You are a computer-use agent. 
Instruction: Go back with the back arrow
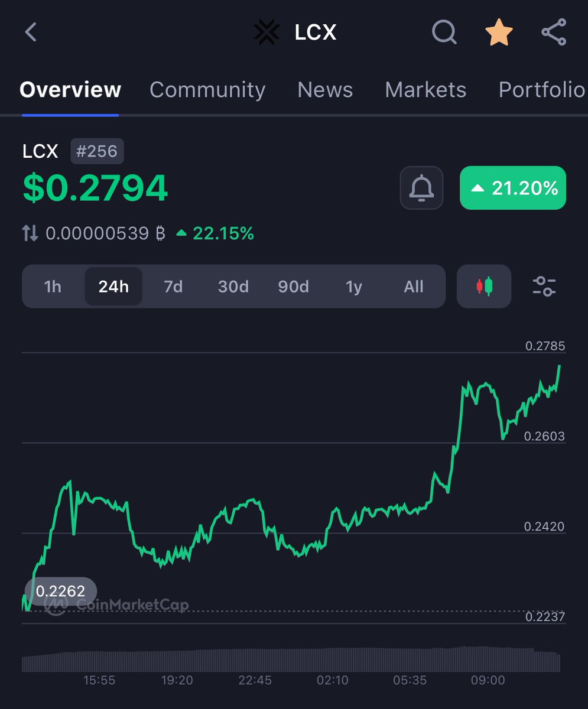tap(31, 32)
